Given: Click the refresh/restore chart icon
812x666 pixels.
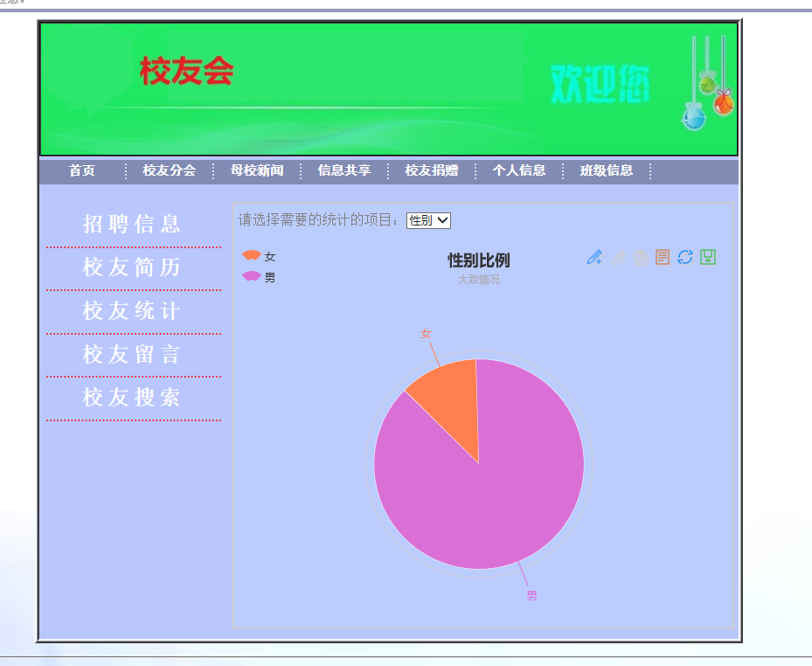Looking at the screenshot, I should pyautogui.click(x=684, y=257).
